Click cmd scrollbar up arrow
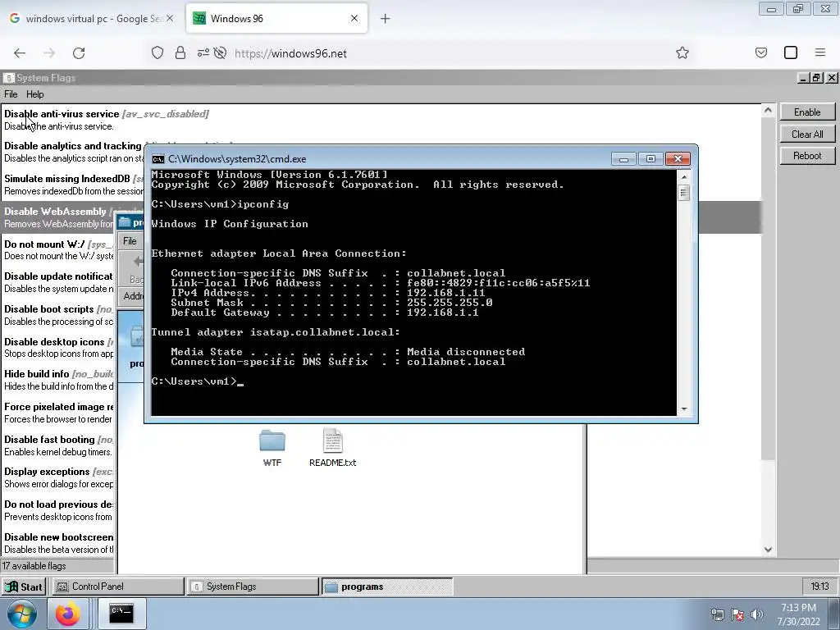 point(683,176)
